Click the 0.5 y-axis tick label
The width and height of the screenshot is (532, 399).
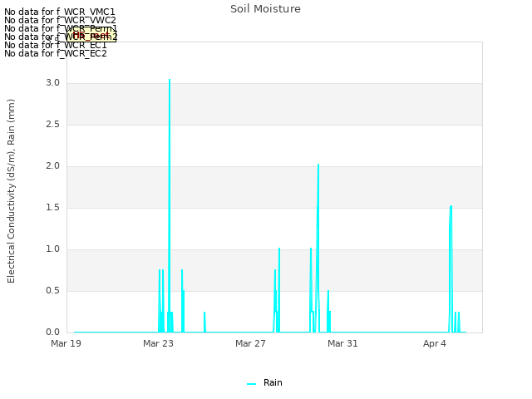tap(52, 291)
